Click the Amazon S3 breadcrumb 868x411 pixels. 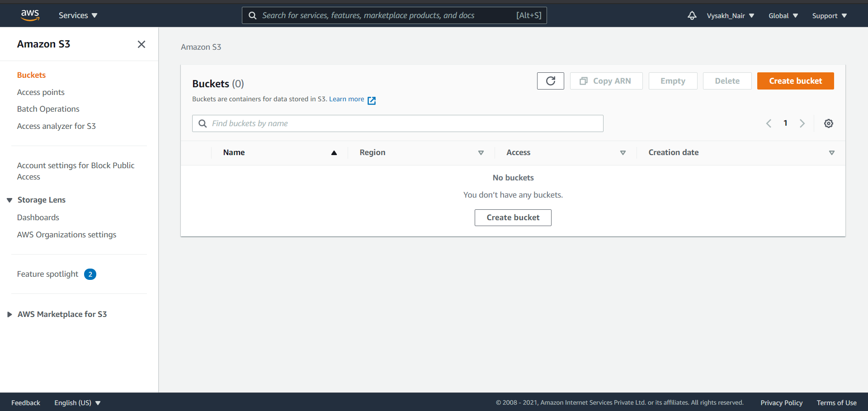point(201,47)
